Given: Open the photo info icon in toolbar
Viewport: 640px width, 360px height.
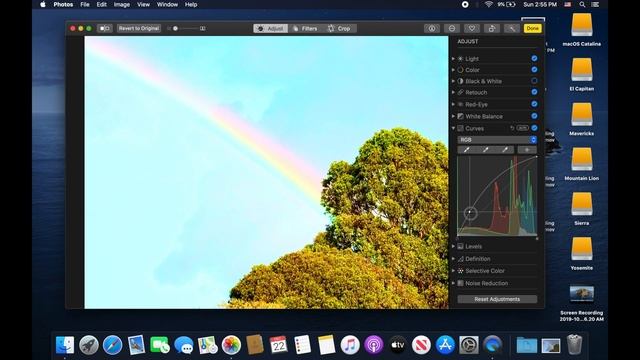Looking at the screenshot, I should (x=431, y=28).
